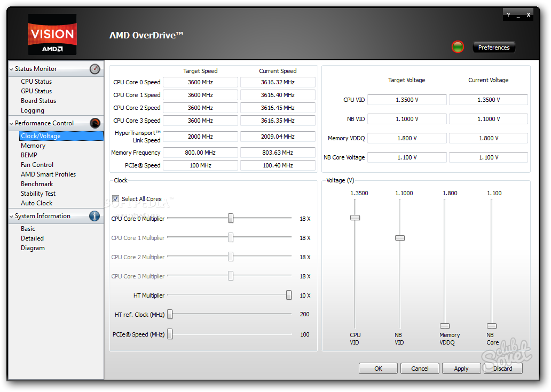Click Memory Frequency current 803.63 MHz

[278, 153]
